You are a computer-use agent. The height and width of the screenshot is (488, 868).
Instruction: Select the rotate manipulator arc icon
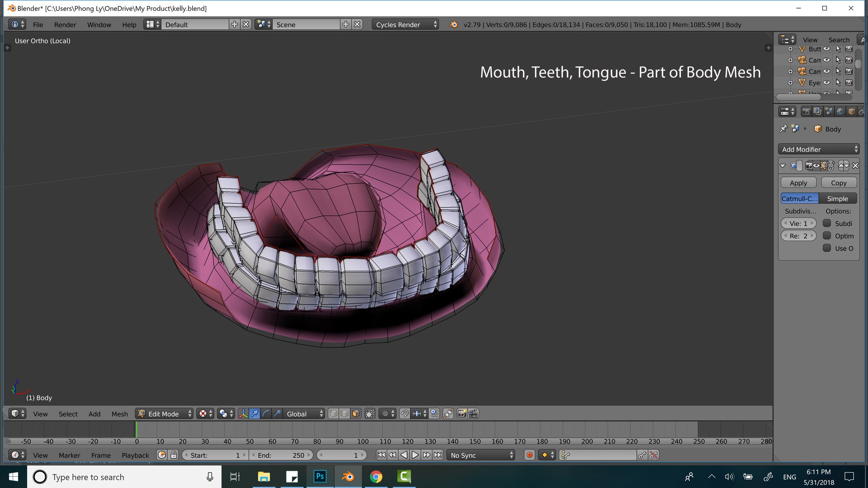(266, 414)
